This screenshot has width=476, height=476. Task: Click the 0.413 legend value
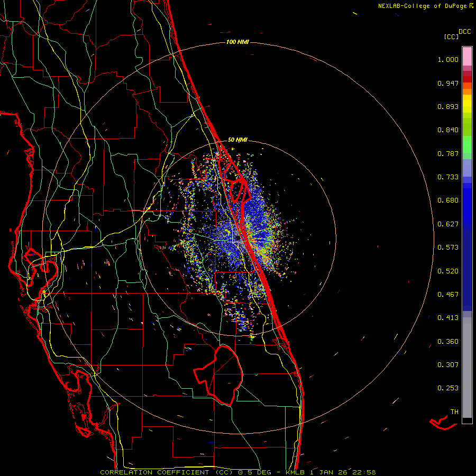coord(448,318)
